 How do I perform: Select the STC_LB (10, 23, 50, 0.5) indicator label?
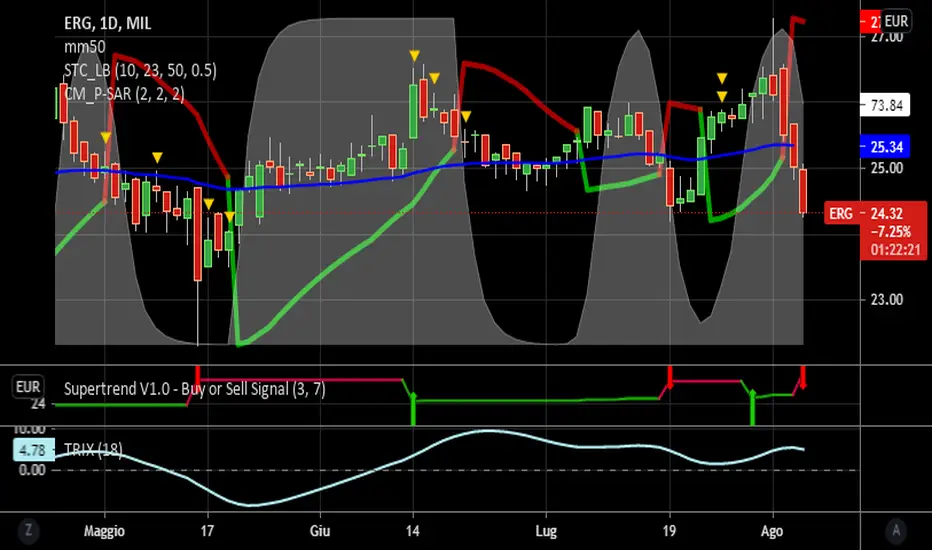(x=140, y=71)
